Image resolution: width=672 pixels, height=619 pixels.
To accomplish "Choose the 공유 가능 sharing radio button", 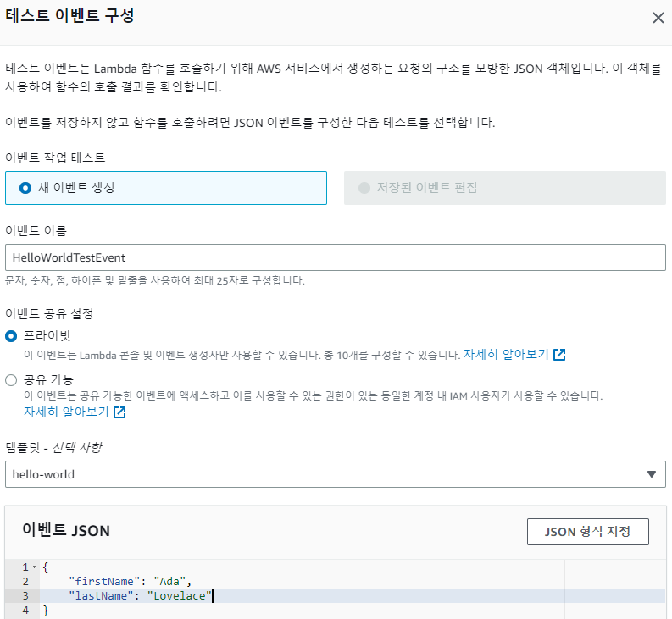I will coord(11,380).
